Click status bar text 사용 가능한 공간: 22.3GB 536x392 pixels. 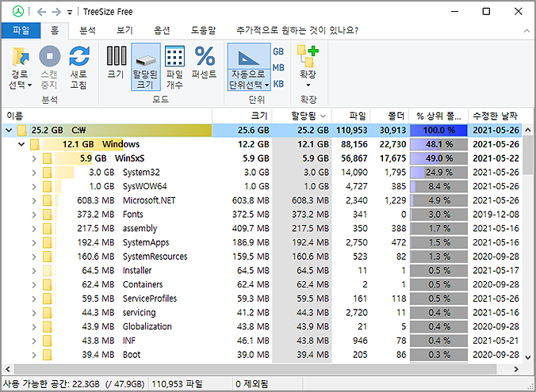pyautogui.click(x=51, y=384)
